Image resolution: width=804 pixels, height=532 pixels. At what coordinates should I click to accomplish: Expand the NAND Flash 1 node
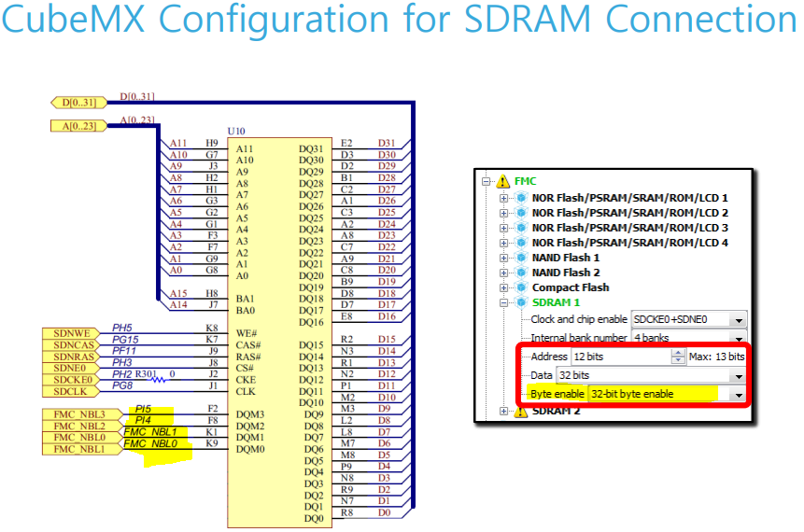(x=503, y=258)
